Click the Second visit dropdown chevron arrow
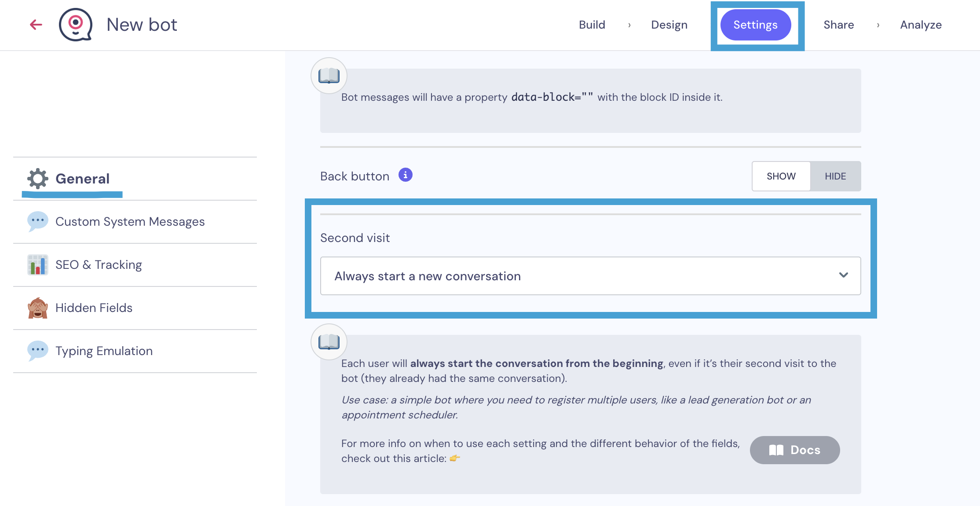Image resolution: width=980 pixels, height=506 pixels. click(843, 275)
